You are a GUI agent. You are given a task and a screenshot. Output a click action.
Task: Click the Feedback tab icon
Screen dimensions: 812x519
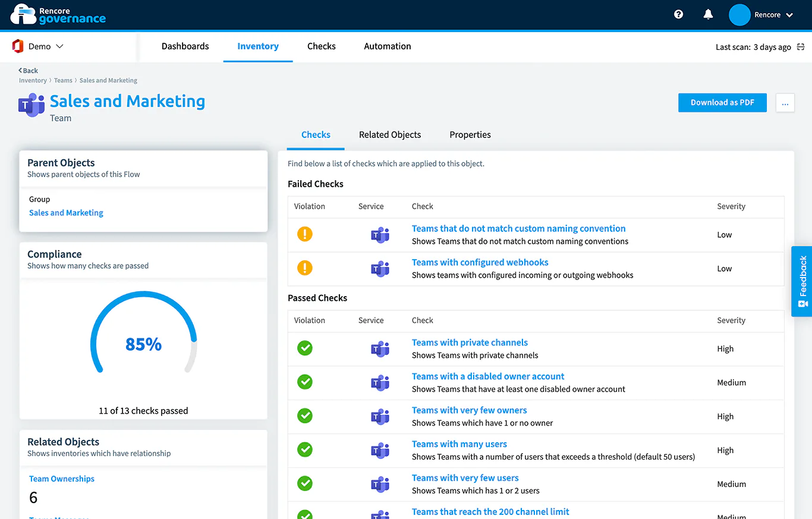click(802, 304)
